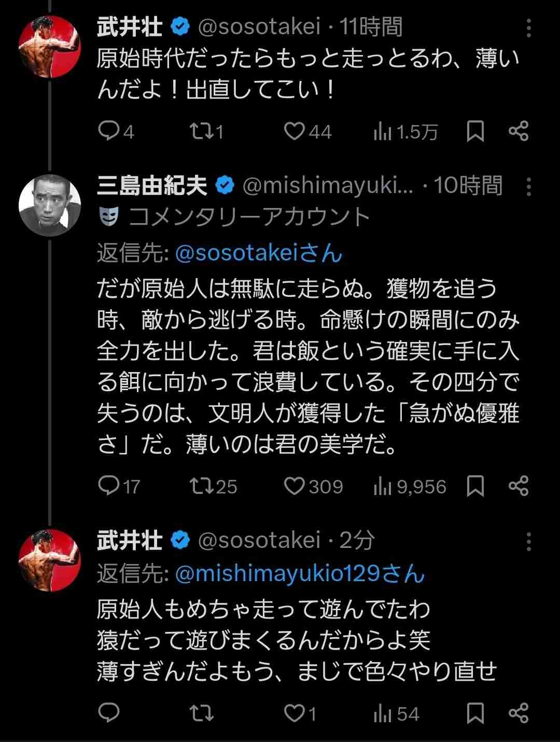Open 三島由紀夫 profile picture
This screenshot has height=742, width=560.
tap(50, 205)
